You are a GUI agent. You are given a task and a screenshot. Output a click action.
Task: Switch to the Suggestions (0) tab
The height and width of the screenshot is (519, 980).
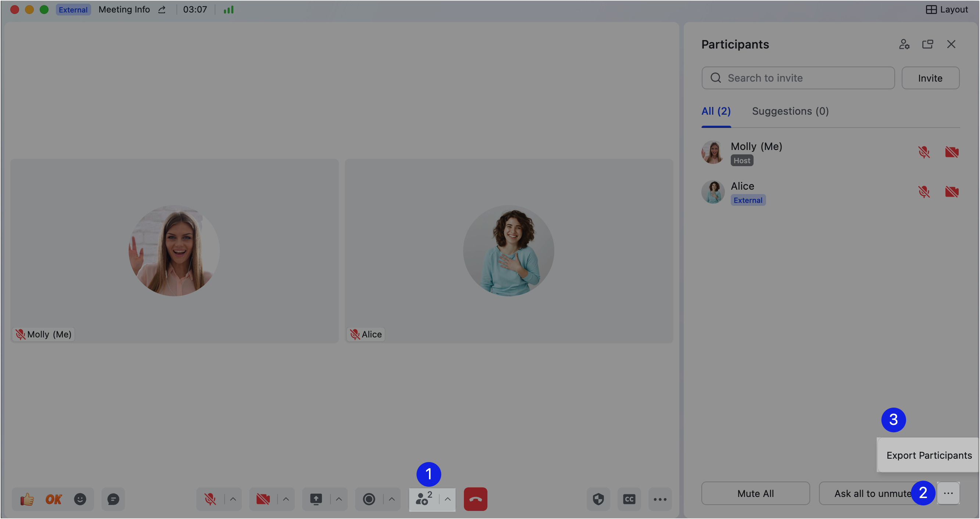(x=790, y=111)
